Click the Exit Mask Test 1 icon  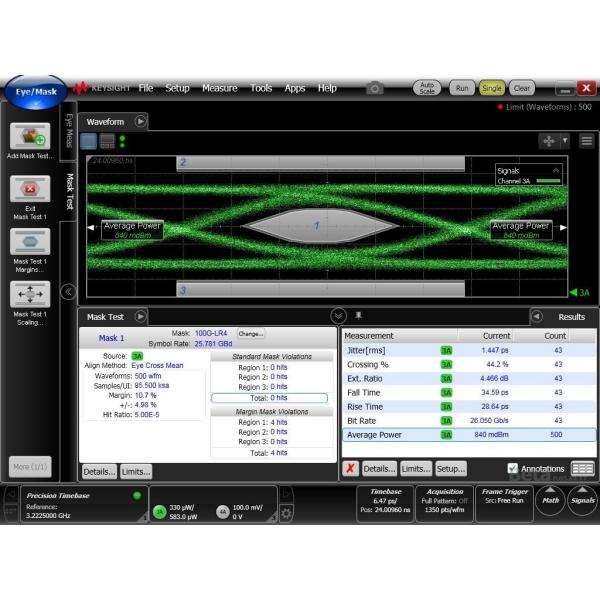[29, 189]
